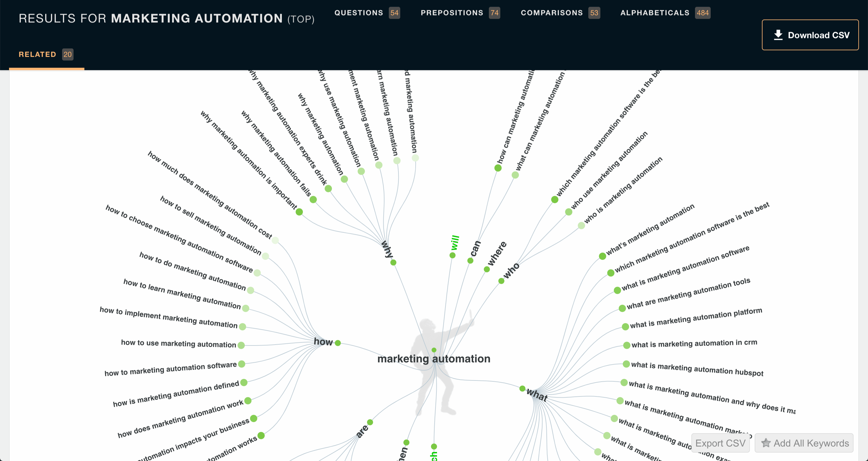This screenshot has width=868, height=461.
Task: Click the 'are' branch label
Action: (362, 431)
